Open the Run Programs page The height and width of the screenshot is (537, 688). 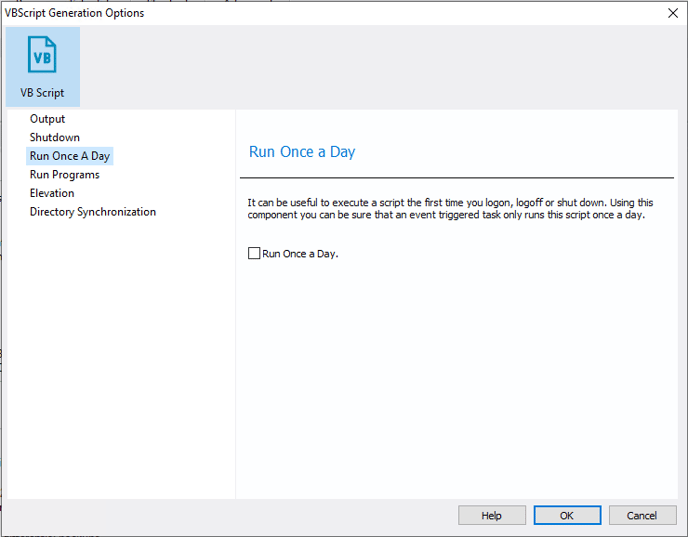64,175
